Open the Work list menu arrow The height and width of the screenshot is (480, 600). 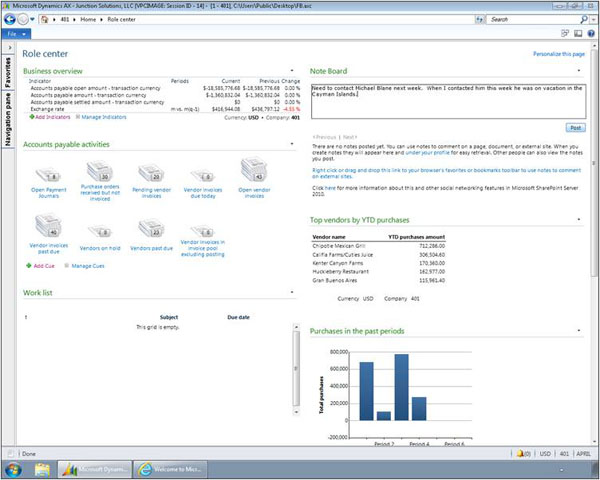pos(292,292)
